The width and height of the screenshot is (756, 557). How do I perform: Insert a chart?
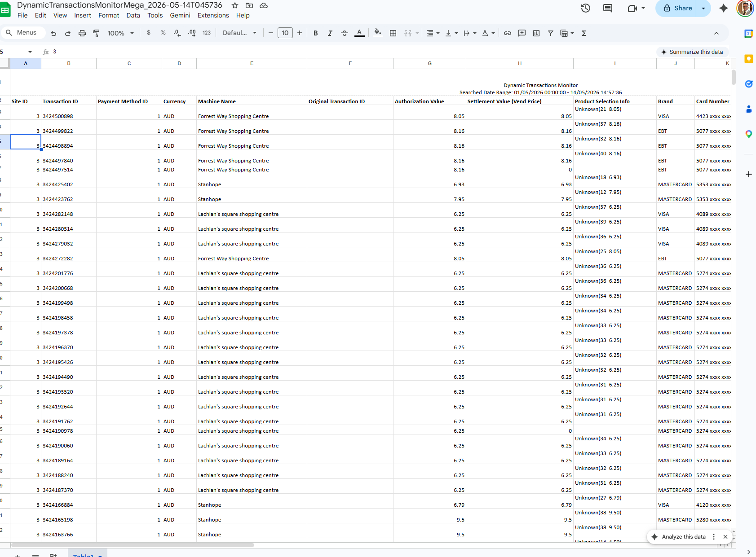pos(536,33)
